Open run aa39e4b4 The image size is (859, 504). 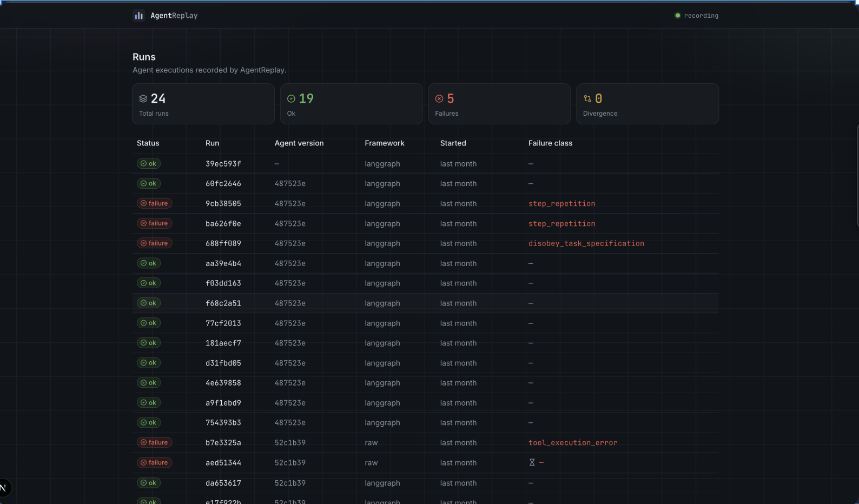[223, 263]
